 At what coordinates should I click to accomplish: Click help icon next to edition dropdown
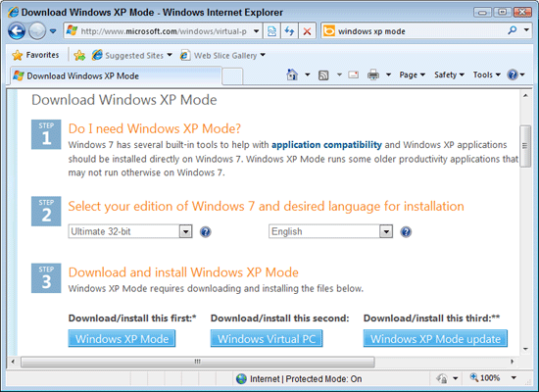tap(205, 232)
